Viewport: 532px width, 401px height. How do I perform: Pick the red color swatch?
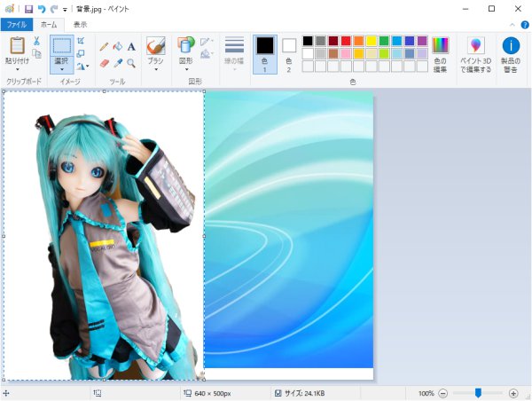(x=346, y=41)
